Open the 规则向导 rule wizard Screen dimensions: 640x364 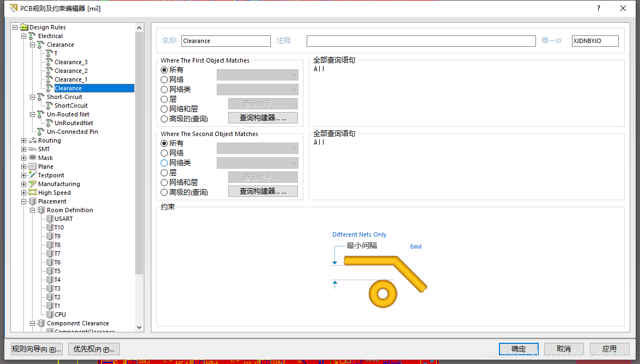[x=35, y=349]
